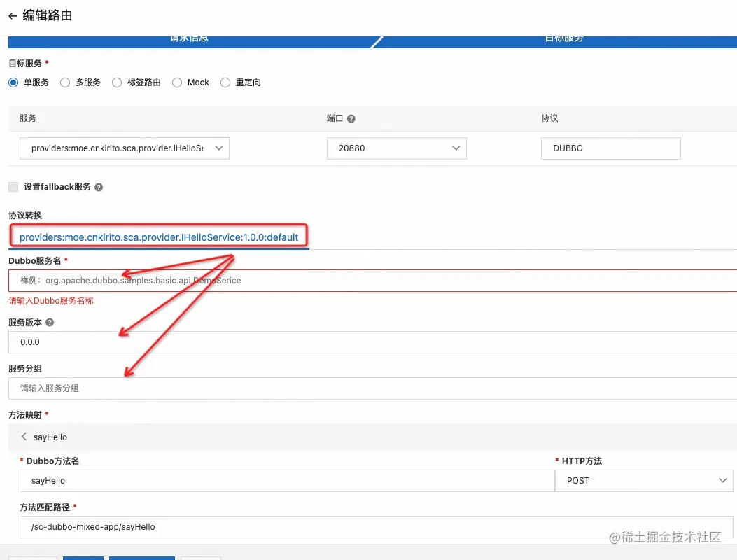737x560 pixels.
Task: Click the 服务版本 field showing 0.0.0
Action: 373,342
